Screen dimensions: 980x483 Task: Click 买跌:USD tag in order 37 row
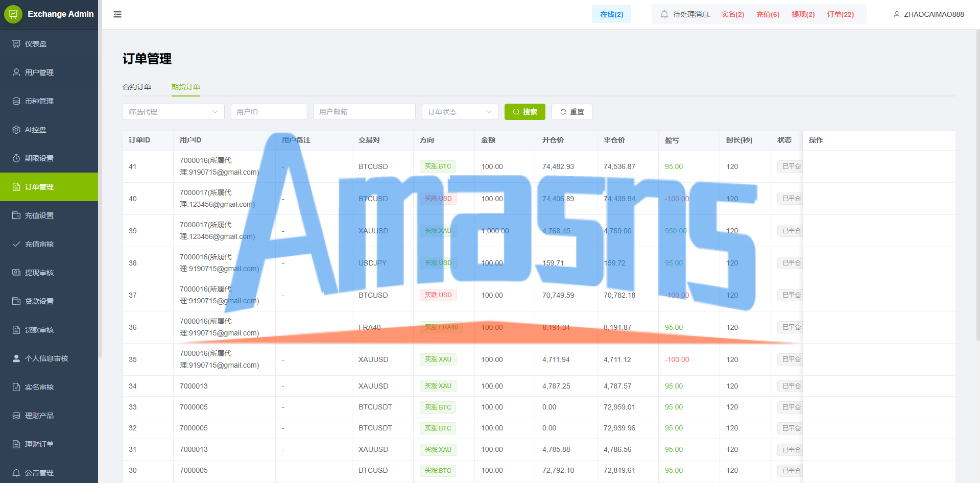[438, 295]
